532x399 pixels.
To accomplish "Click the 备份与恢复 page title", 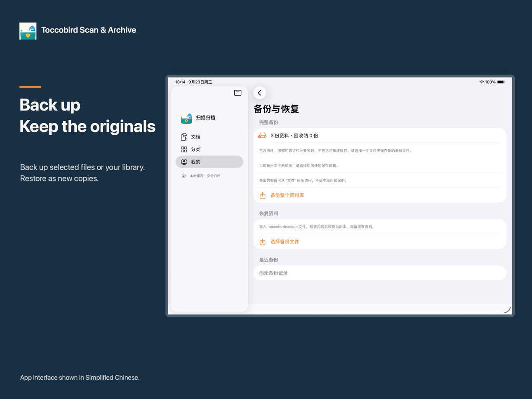I will (276, 109).
